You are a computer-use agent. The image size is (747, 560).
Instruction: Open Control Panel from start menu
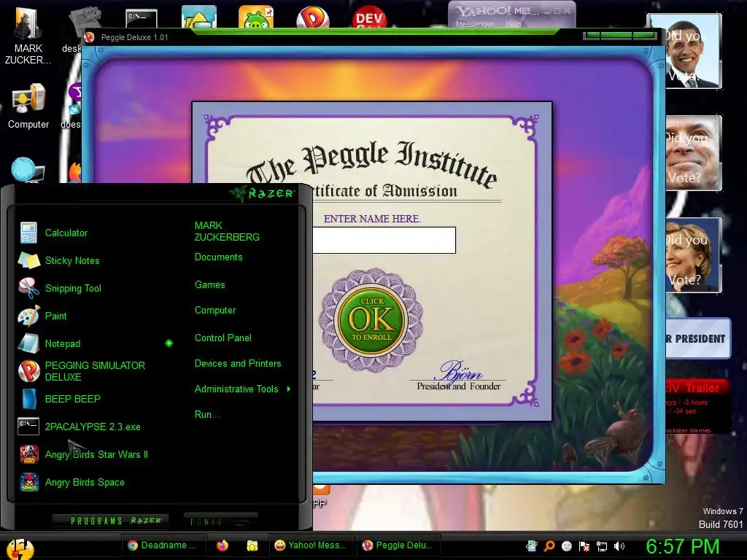click(223, 338)
